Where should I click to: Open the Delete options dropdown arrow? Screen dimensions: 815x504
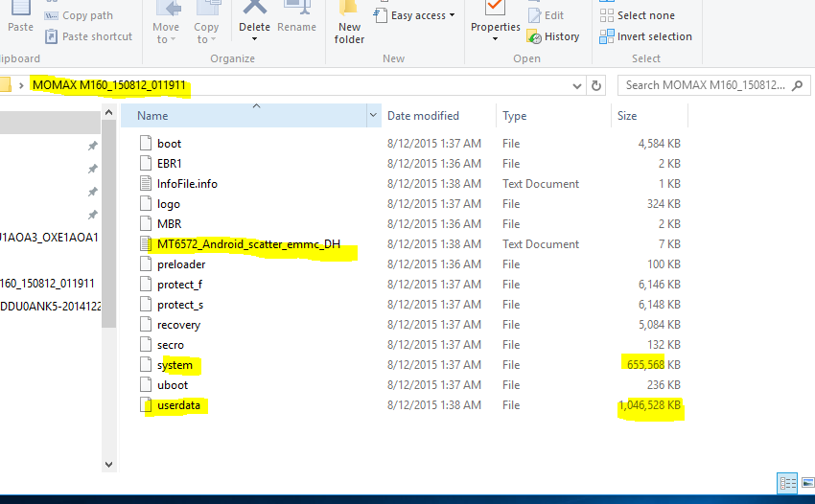pyautogui.click(x=254, y=39)
